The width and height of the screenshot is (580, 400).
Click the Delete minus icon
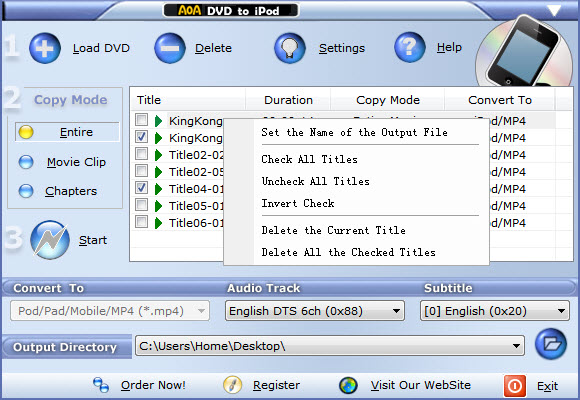click(x=170, y=48)
